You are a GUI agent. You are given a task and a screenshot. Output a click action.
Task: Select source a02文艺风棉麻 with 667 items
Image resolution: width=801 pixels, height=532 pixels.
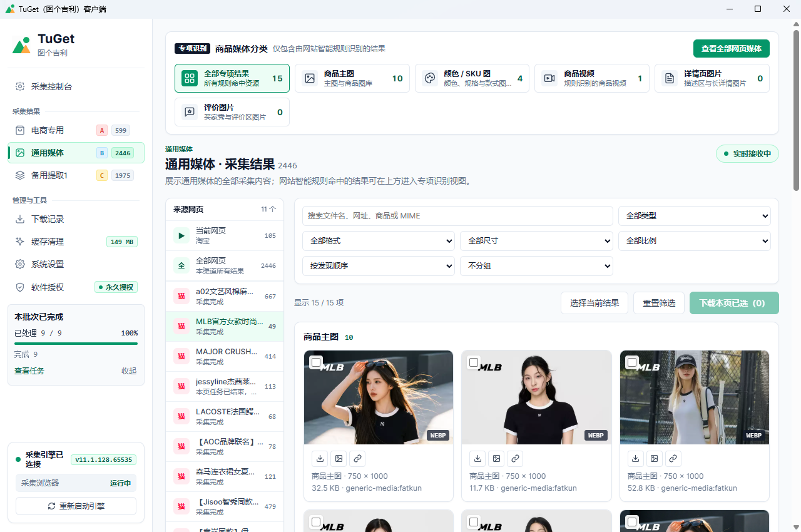point(225,296)
